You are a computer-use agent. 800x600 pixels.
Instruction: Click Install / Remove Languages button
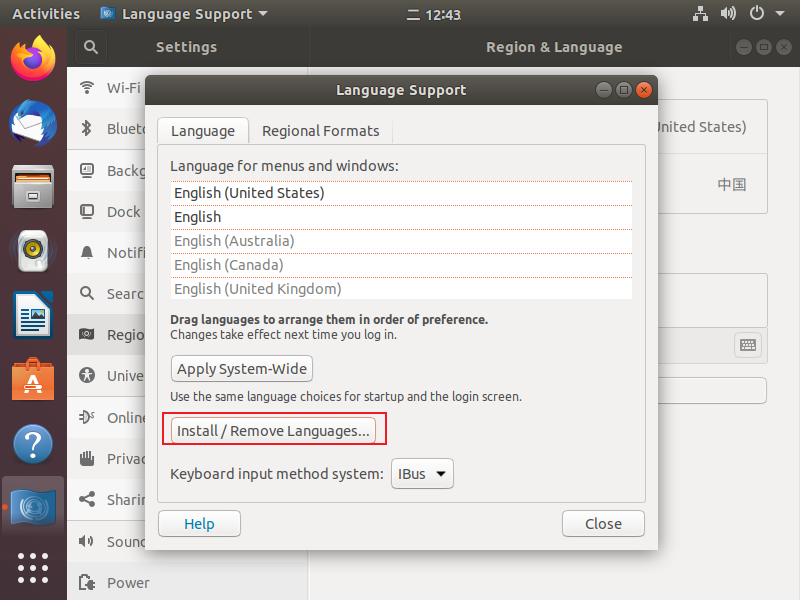coord(273,431)
